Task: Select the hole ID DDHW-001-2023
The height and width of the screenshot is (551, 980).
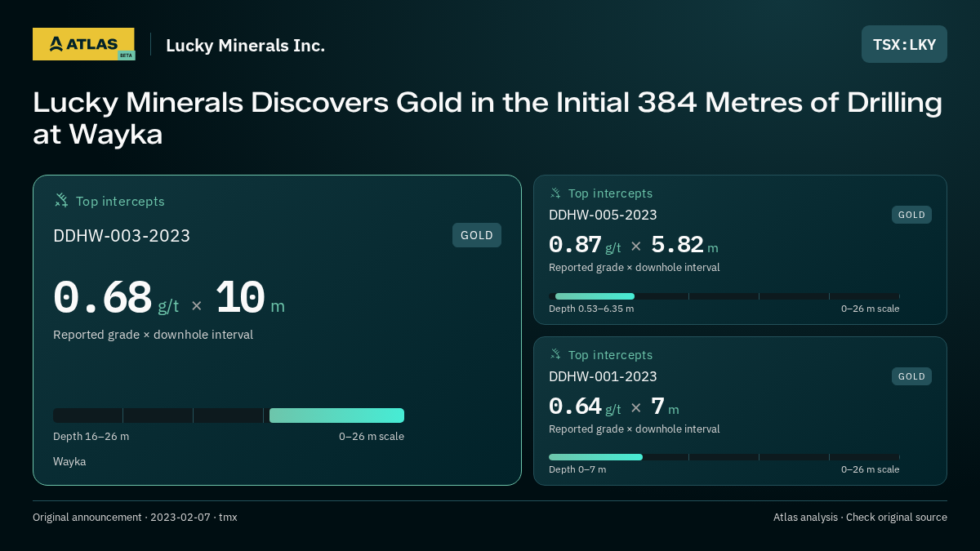Action: point(603,376)
